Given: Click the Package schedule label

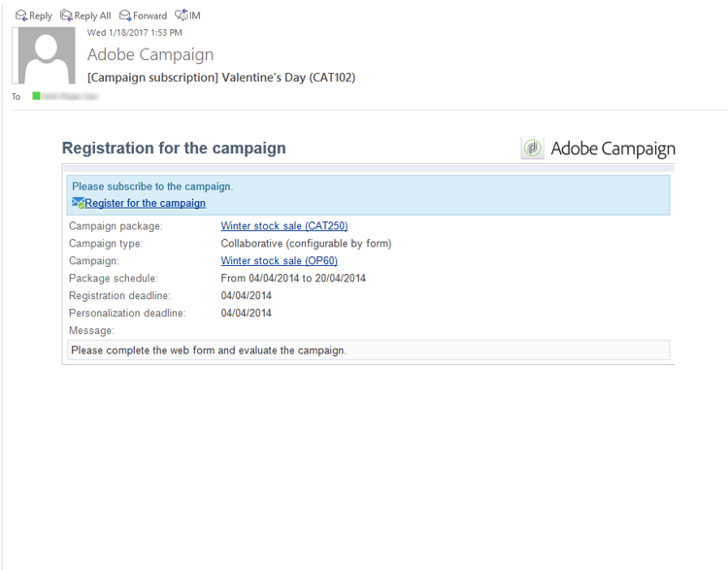Looking at the screenshot, I should pos(114,279).
